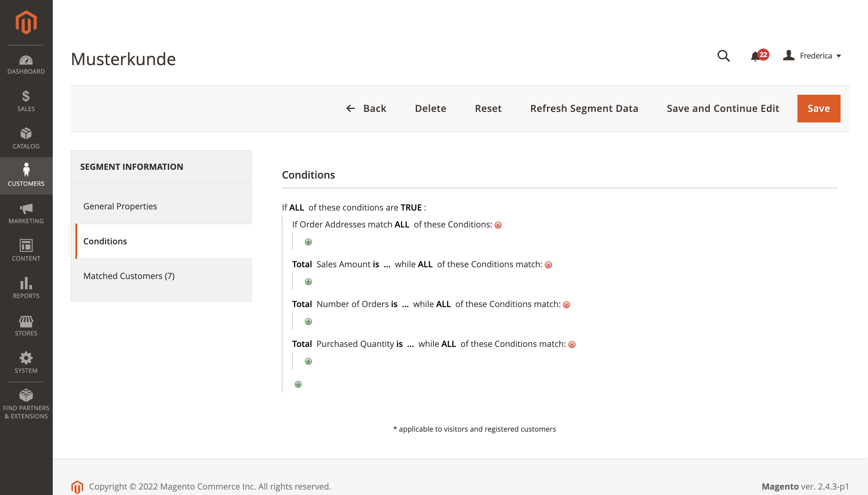
Task: Open the Frederica account dropdown
Action: click(812, 56)
